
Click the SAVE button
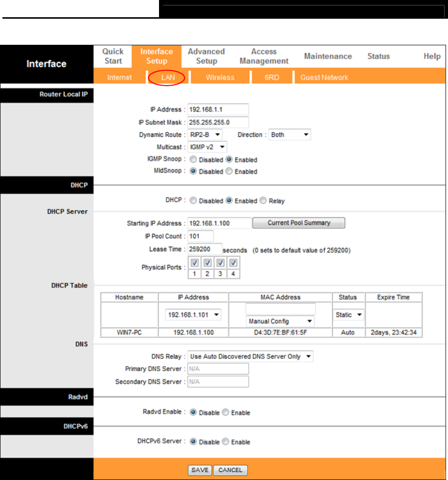200,470
